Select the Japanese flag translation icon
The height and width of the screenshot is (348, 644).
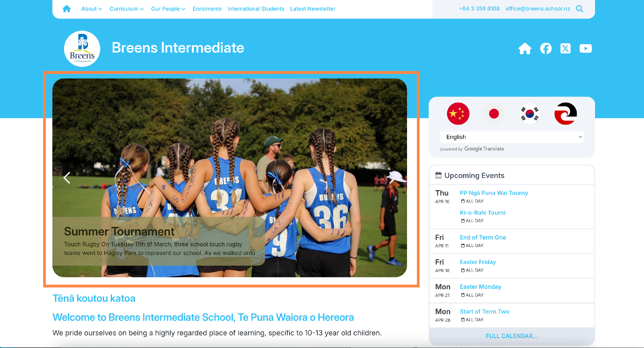click(494, 114)
